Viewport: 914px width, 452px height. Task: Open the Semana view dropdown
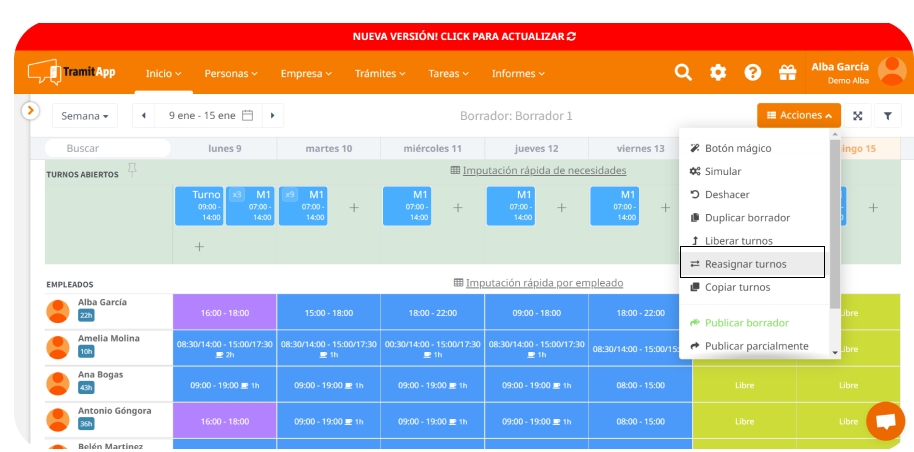pyautogui.click(x=84, y=116)
